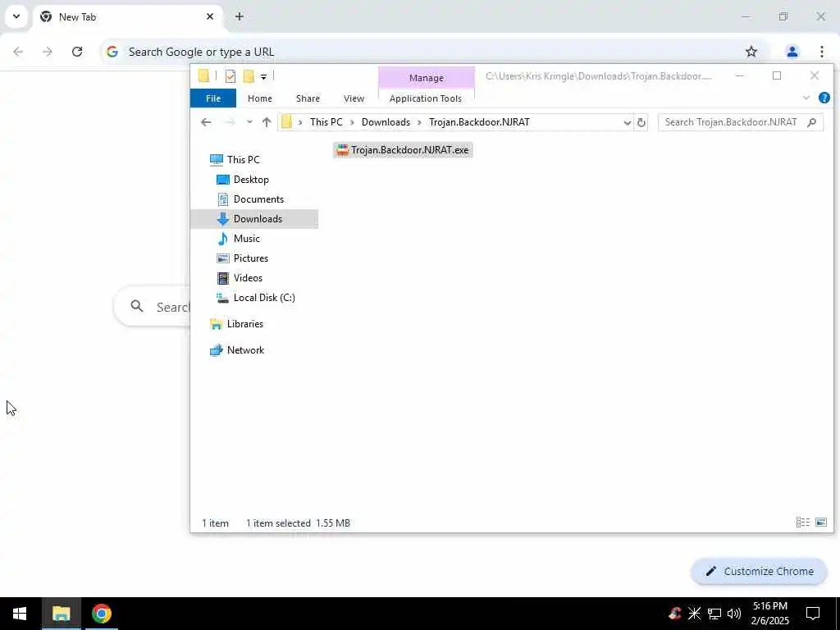Click the Trojan.Backdoor.NJRAT.exe file icon
840x630 pixels.
click(342, 150)
